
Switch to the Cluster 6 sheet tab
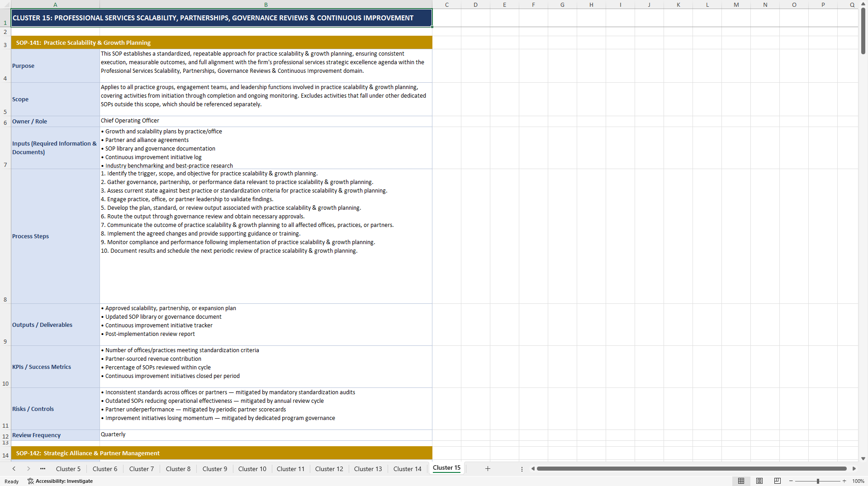[105, 469]
